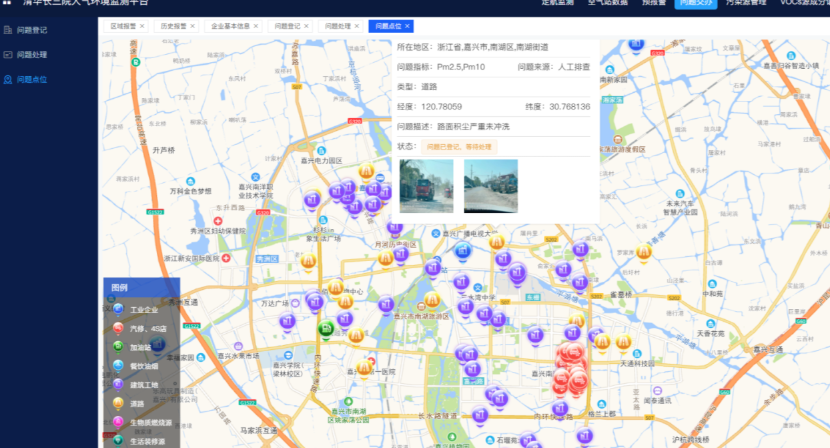Image resolution: width=830 pixels, height=448 pixels.
Task: Click purple construction marker near 万达广场
Action: pos(287,321)
